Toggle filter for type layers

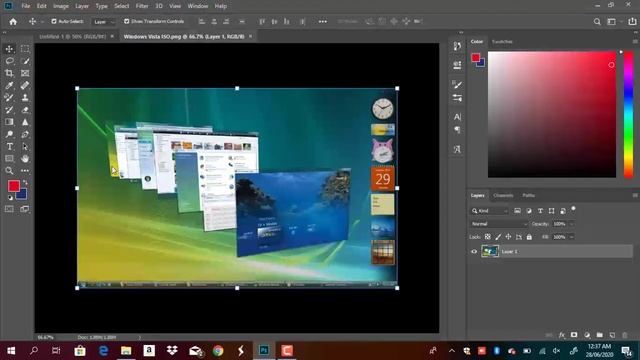click(x=540, y=211)
